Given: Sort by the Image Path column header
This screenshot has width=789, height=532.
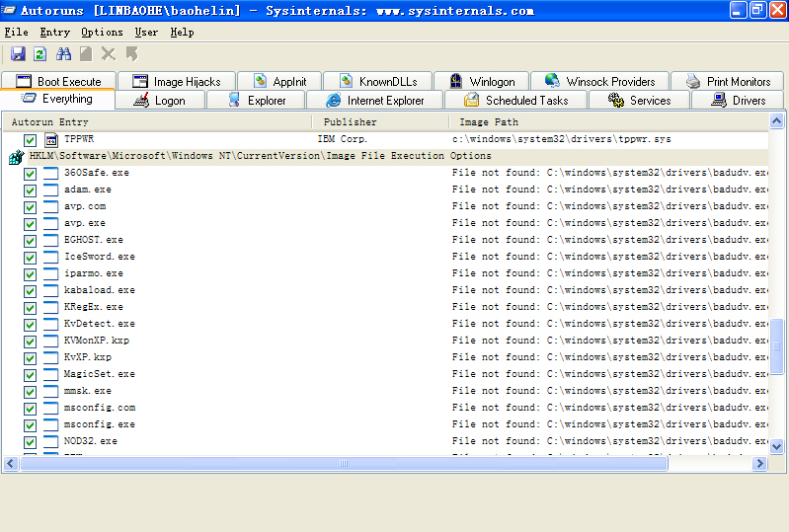Looking at the screenshot, I should click(608, 122).
